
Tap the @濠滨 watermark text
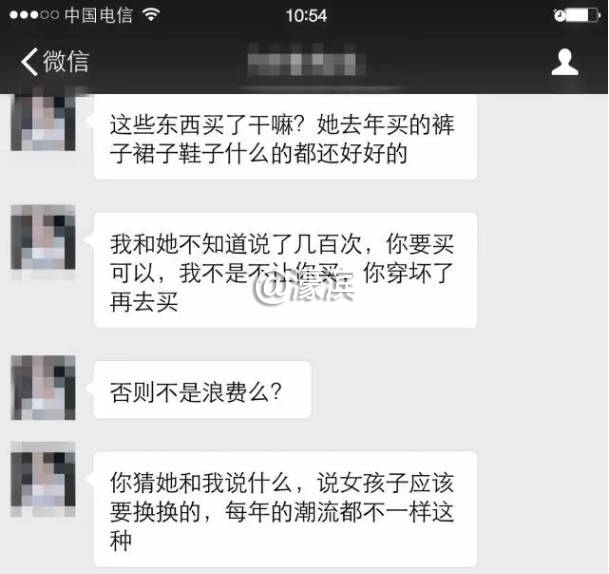click(x=304, y=289)
